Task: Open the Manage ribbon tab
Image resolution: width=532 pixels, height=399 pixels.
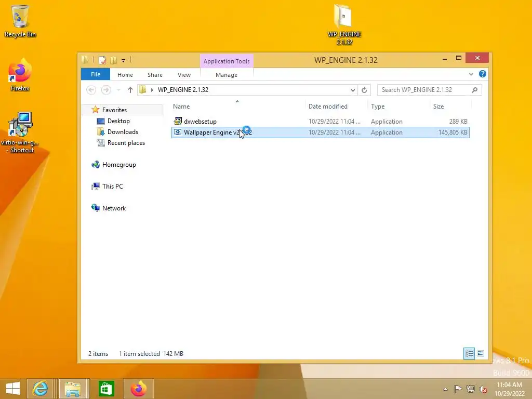Action: coord(227,75)
